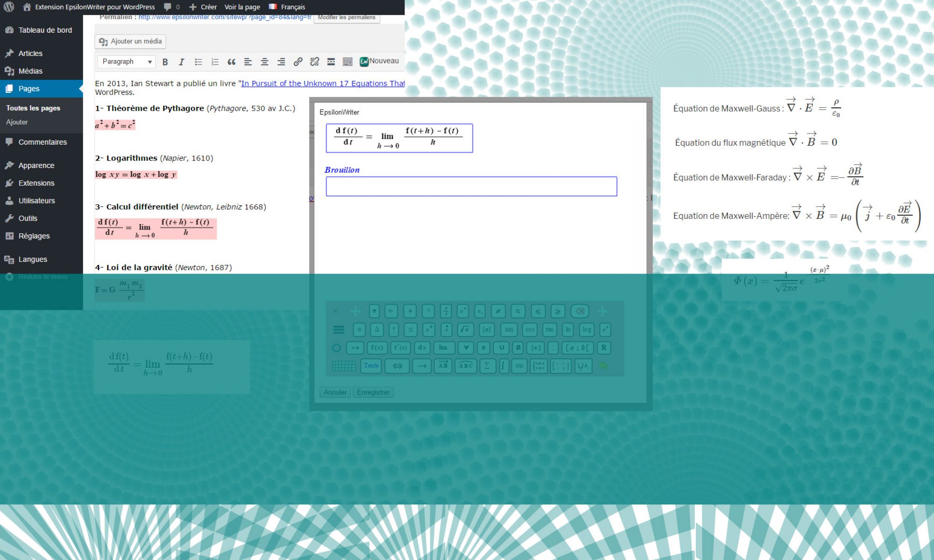This screenshot has height=560, width=934.
Task: Create a new EpsilonWriter formula with Nouveau
Action: click(379, 61)
